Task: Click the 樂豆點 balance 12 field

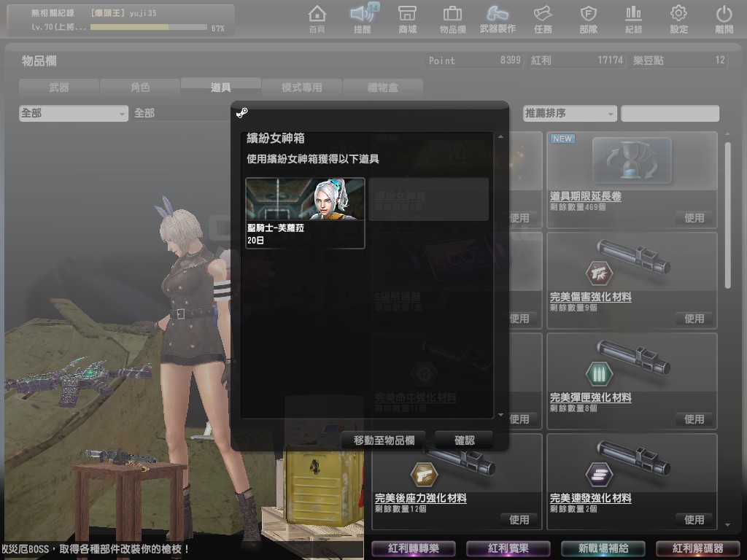Action: point(679,61)
